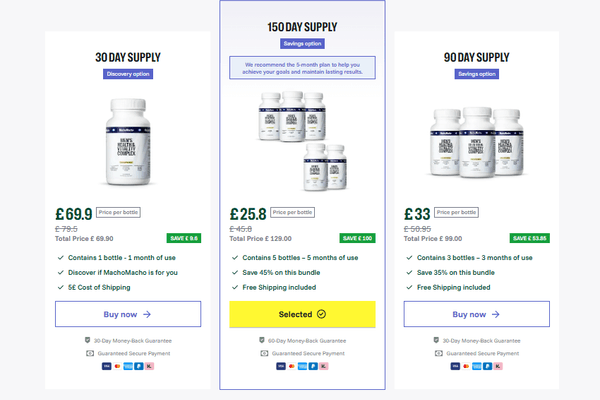Click the Klarna icon under 150 Day Supply
This screenshot has width=600, height=400.
[x=325, y=366]
